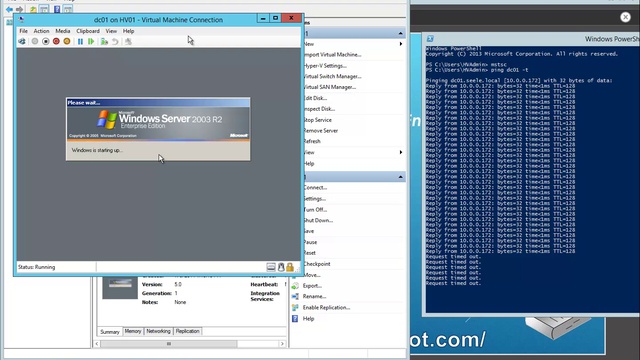Click the greyed Start VM toolbar icon
Image resolution: width=640 pixels, height=360 pixels.
point(35,41)
